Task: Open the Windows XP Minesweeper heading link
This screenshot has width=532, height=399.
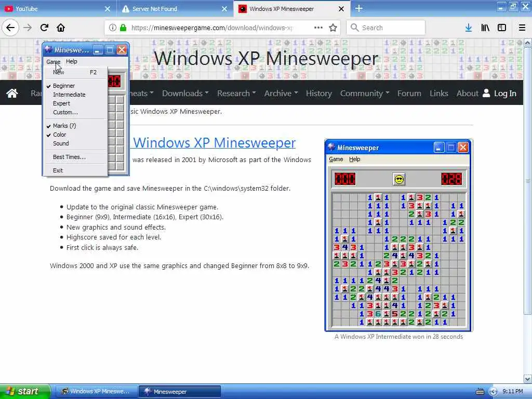Action: 214,143
